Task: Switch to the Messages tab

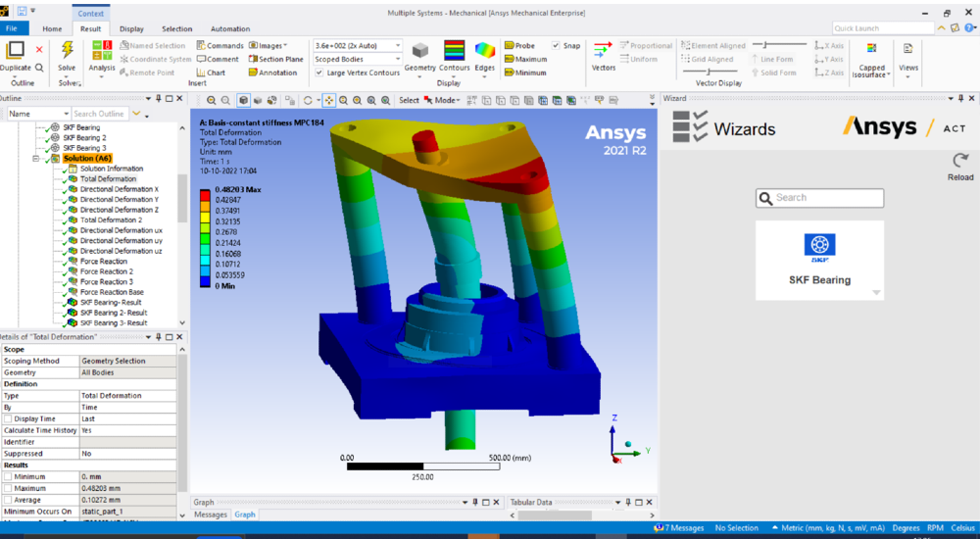Action: [210, 514]
